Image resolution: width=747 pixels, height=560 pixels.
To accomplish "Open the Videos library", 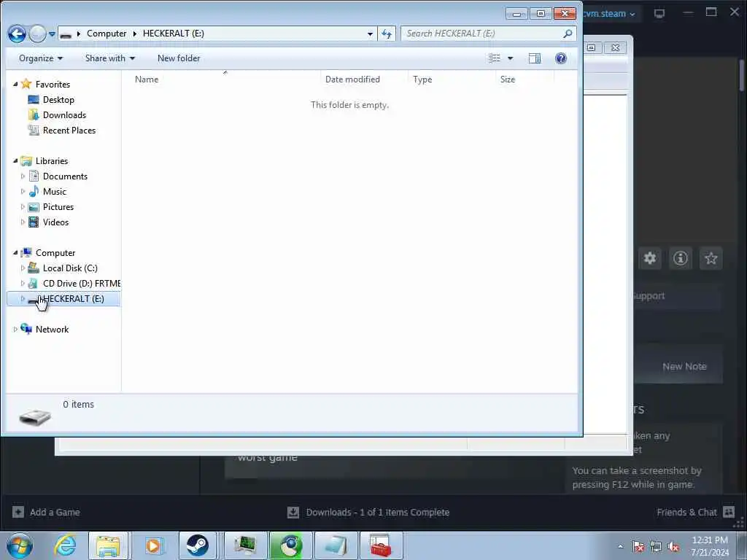I will pyautogui.click(x=55, y=222).
